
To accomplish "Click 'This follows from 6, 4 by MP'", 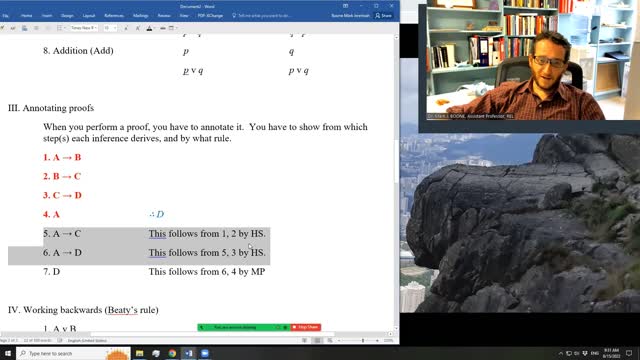I will (207, 271).
